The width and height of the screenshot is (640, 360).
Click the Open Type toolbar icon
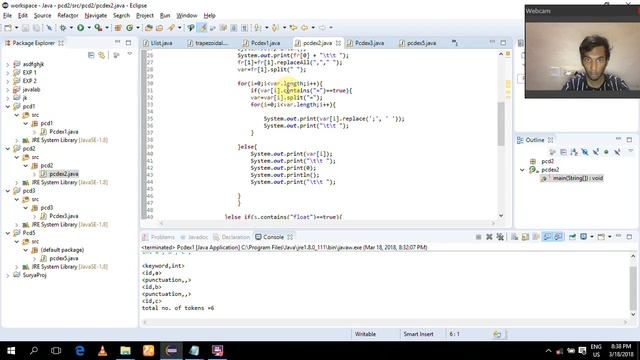[149, 28]
